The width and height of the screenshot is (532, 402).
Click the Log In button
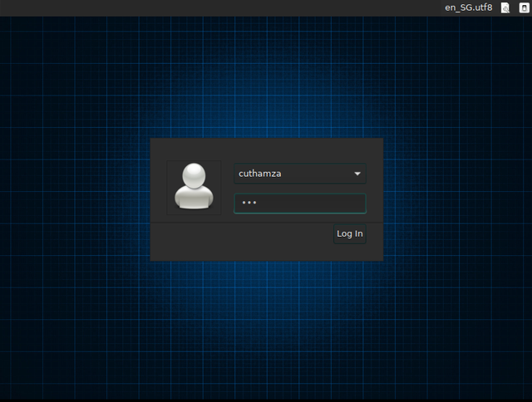(349, 233)
